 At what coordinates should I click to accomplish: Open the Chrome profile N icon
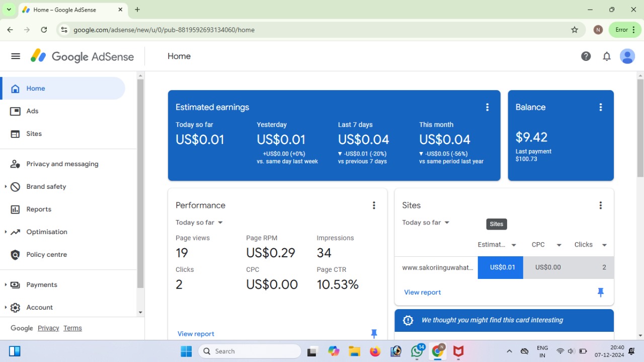pos(598,30)
